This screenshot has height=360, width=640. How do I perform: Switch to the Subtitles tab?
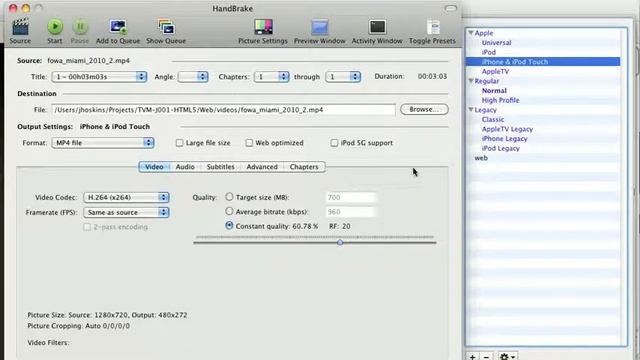[220, 167]
